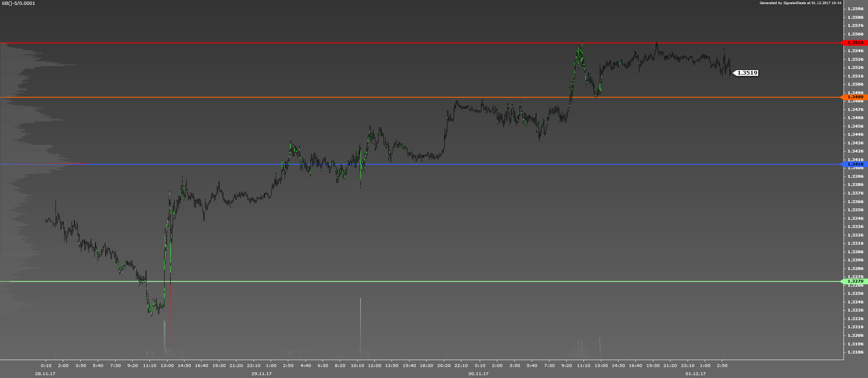Click the 1.3576 price axis label

[855, 25]
